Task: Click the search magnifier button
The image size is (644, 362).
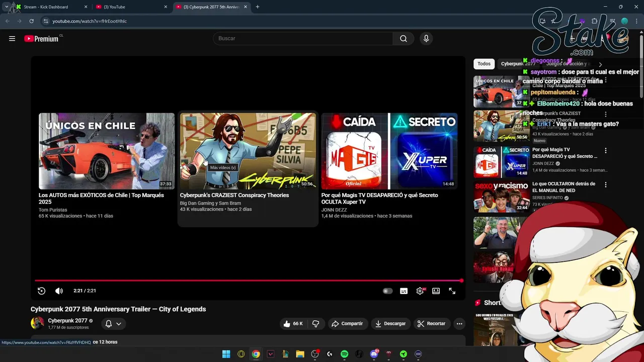Action: [x=404, y=39]
